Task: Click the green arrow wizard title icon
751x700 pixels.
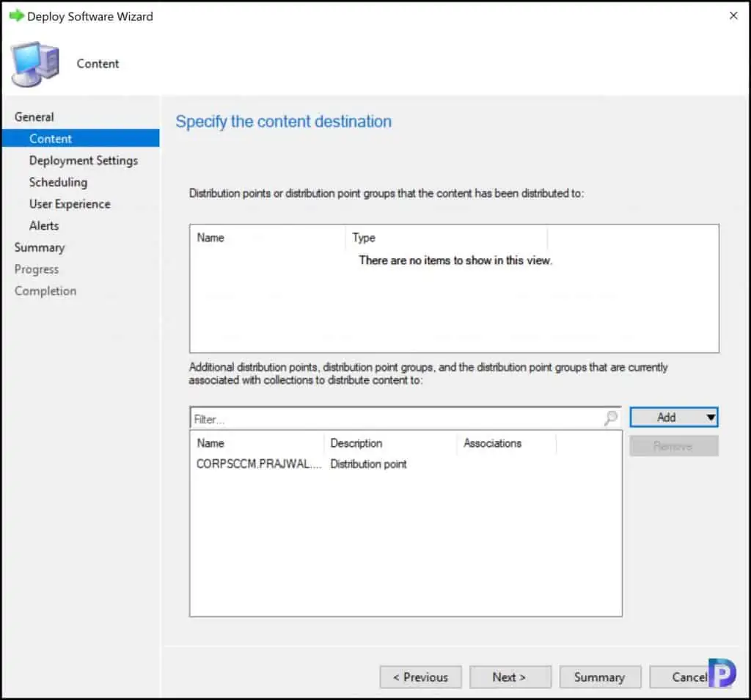Action: [x=16, y=16]
